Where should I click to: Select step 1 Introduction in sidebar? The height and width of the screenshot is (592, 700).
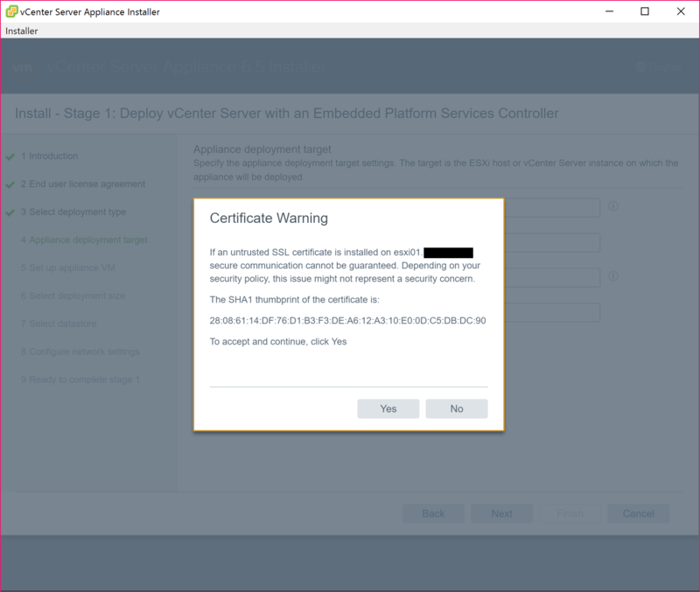coord(49,157)
